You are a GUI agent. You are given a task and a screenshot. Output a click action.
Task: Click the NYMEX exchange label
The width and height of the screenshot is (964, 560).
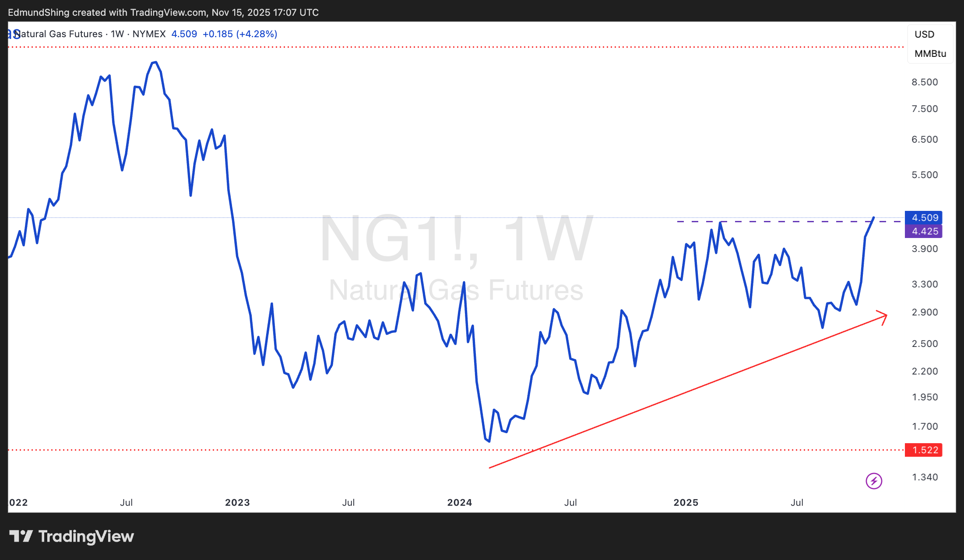(x=149, y=34)
